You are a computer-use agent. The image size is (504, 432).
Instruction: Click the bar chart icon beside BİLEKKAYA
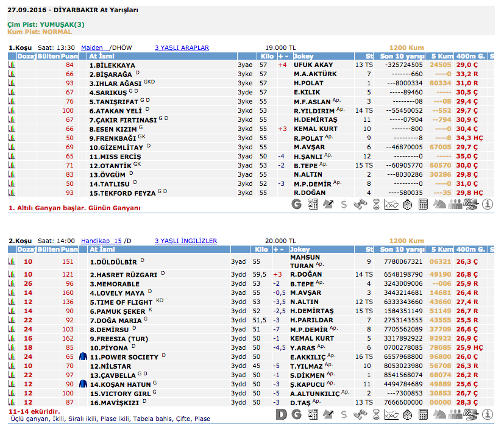click(11, 65)
